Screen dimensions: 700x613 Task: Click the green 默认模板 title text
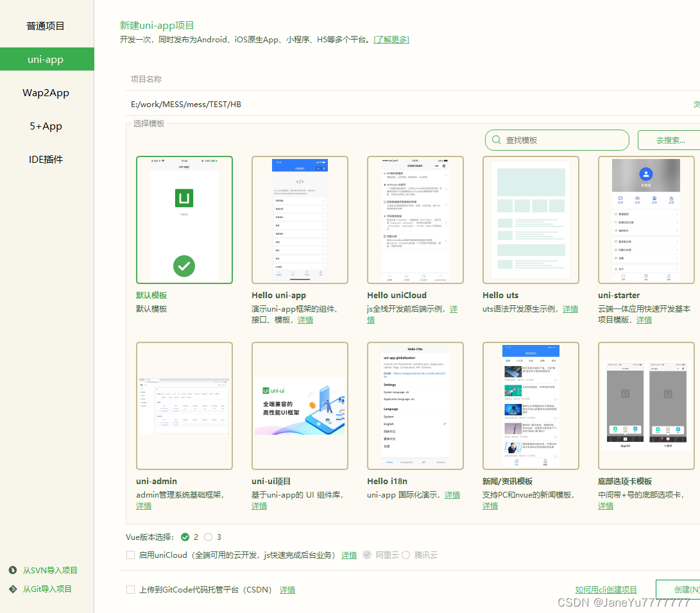point(151,296)
